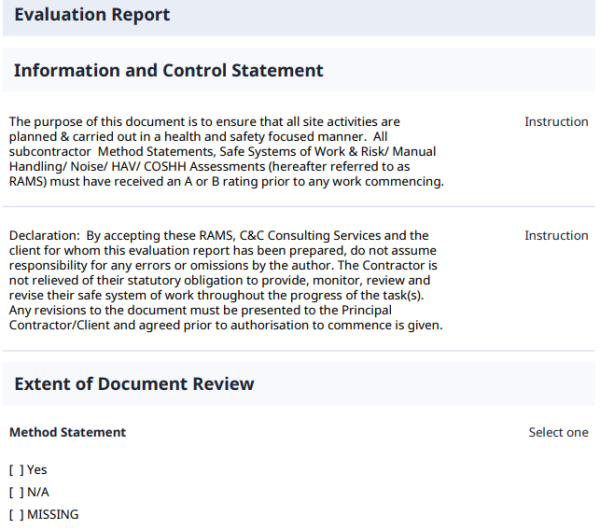
Task: Click Instruction label beside the Declaration paragraph
Action: coord(556,236)
